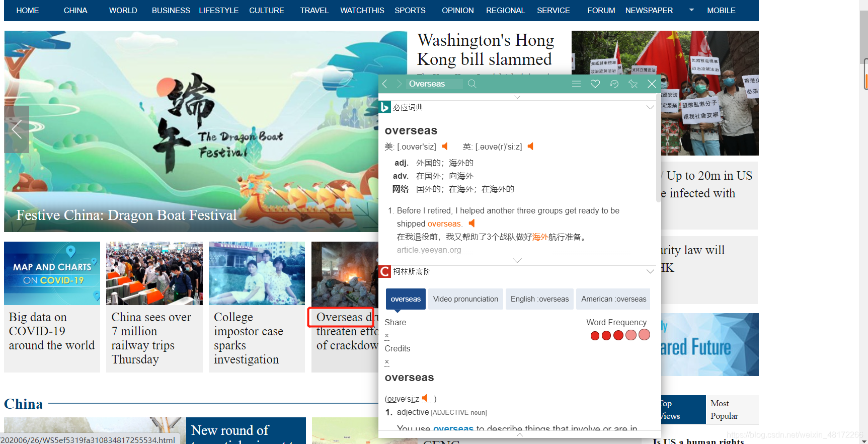Click the Collins dictionary red logo
The width and height of the screenshot is (868, 444).
pos(384,271)
